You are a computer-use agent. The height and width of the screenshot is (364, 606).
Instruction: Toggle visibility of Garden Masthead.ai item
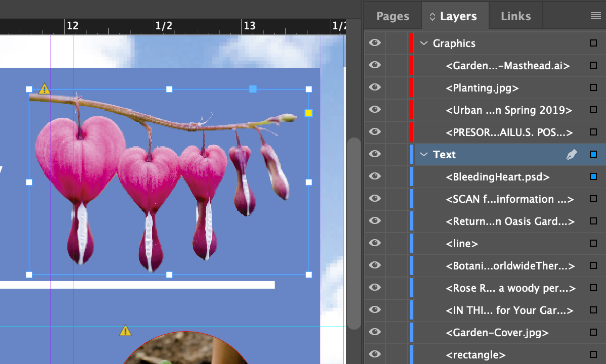point(374,65)
